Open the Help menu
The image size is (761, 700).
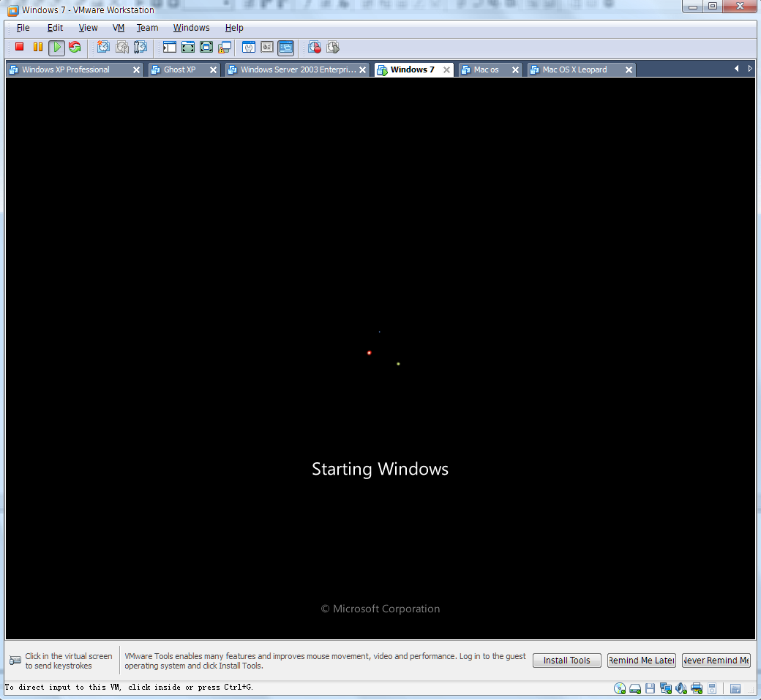[234, 28]
